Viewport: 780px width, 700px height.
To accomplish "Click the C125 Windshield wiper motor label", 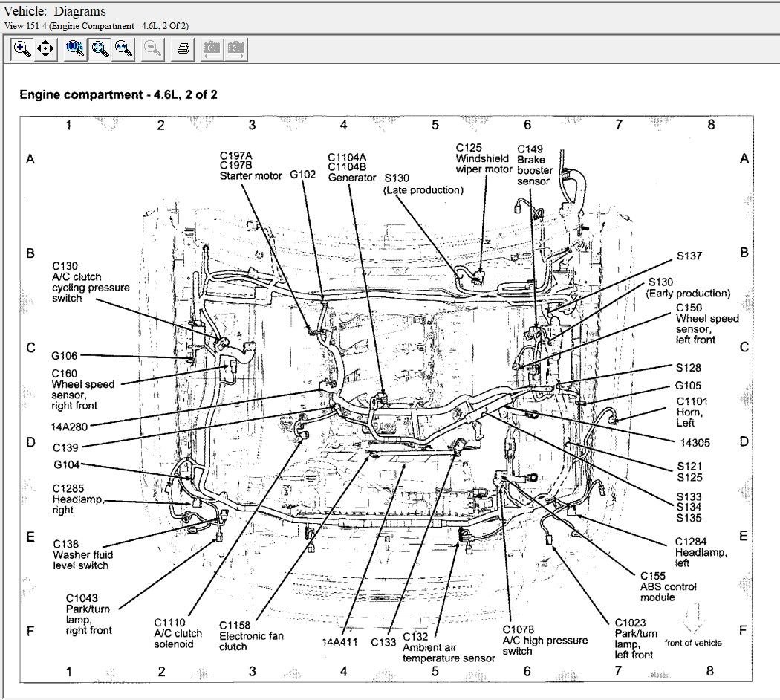I will (483, 158).
